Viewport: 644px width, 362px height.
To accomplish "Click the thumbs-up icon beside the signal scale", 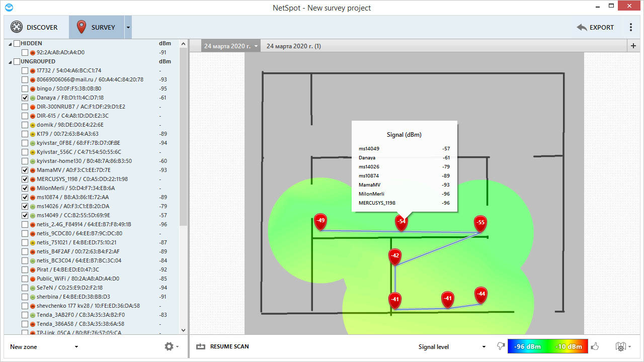I will [595, 346].
